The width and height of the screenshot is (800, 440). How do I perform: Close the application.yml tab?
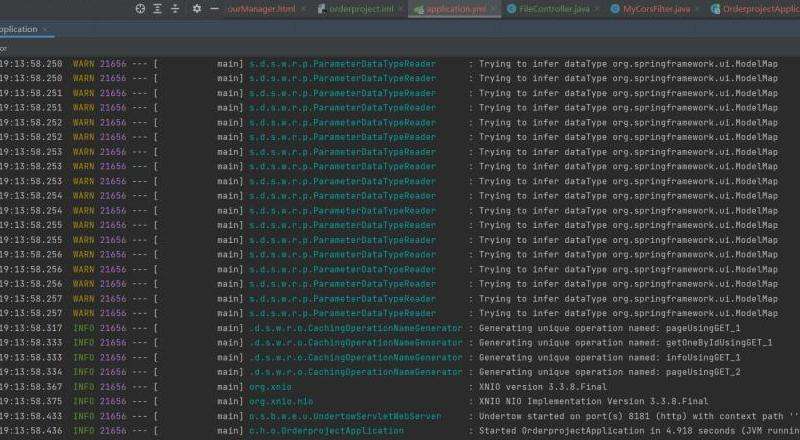[x=493, y=9]
